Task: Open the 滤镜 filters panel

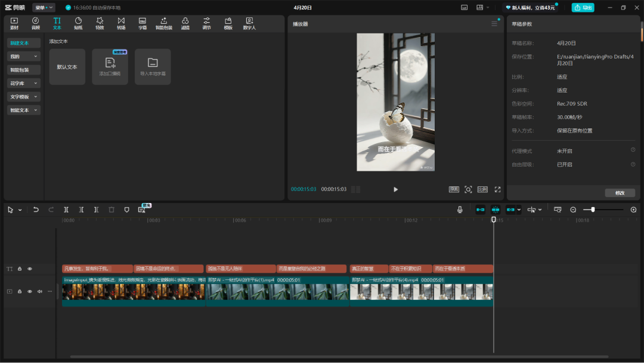Action: point(185,23)
